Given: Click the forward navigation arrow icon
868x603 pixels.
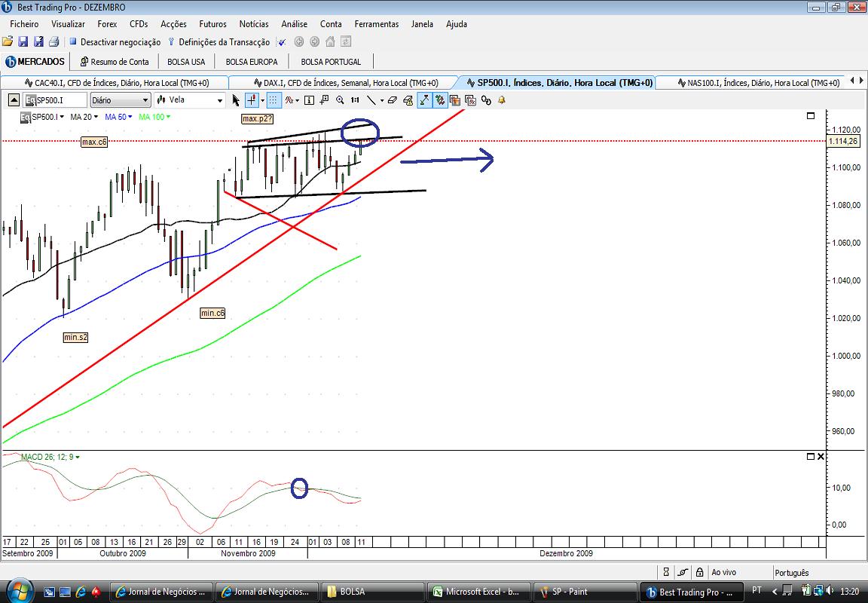Looking at the screenshot, I should [x=314, y=41].
